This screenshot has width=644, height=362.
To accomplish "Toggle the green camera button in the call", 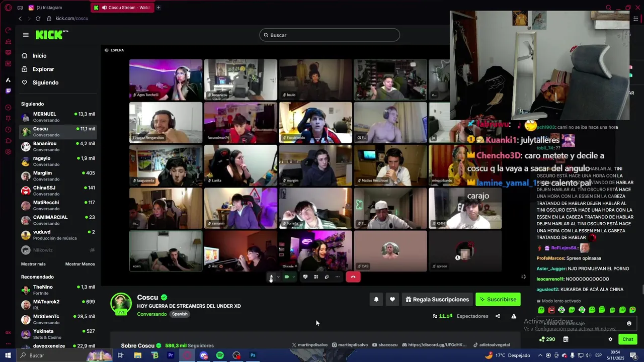I will [x=287, y=277].
